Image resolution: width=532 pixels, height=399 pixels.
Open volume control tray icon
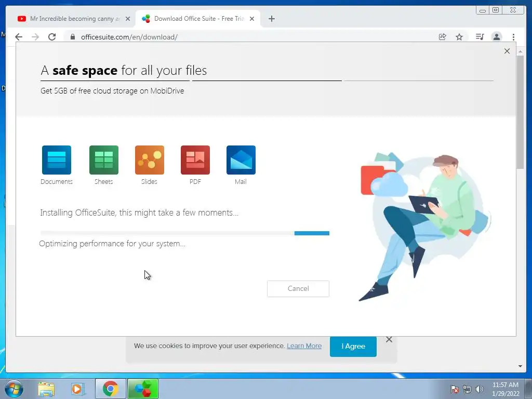[480, 389]
